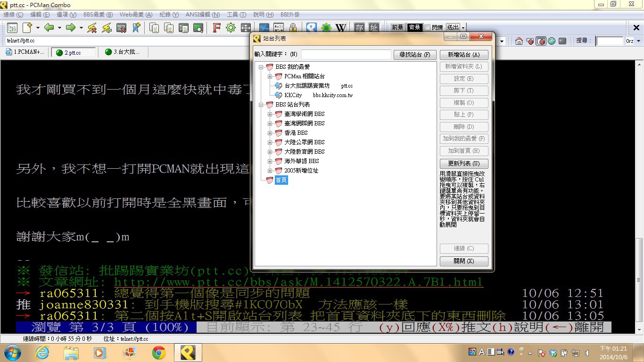Click the fullscreen arrows icon
The image size is (644, 362).
(245, 28)
